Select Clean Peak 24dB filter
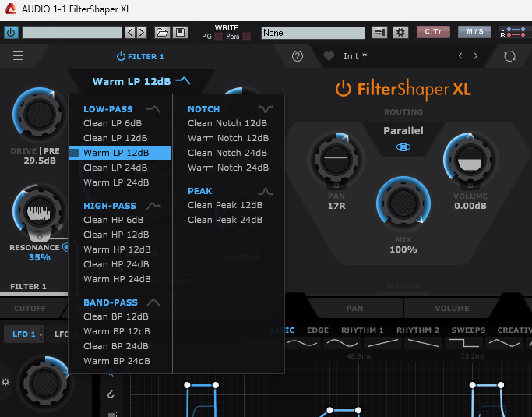Viewport: 532px width, 417px height. [225, 220]
